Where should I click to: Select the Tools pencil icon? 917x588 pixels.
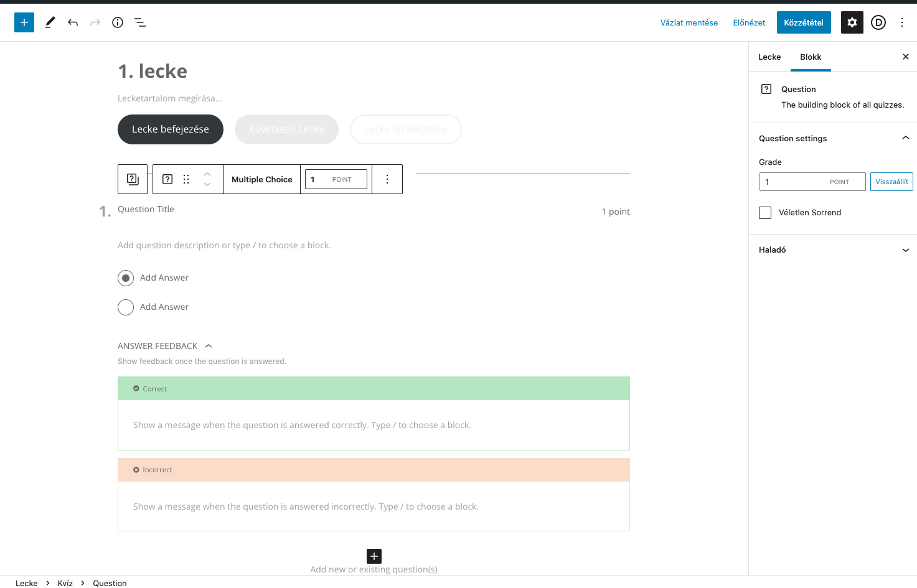[50, 22]
